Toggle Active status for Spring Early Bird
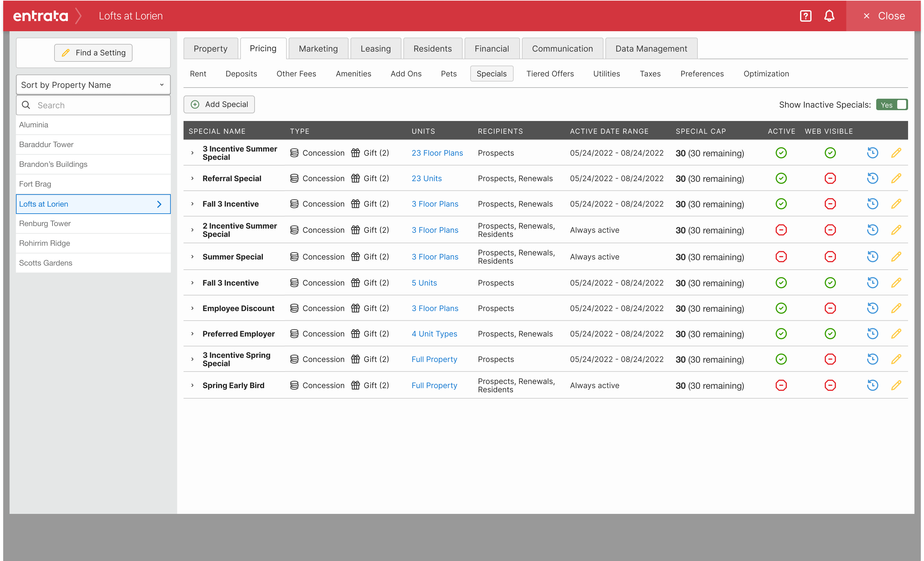 (x=781, y=385)
